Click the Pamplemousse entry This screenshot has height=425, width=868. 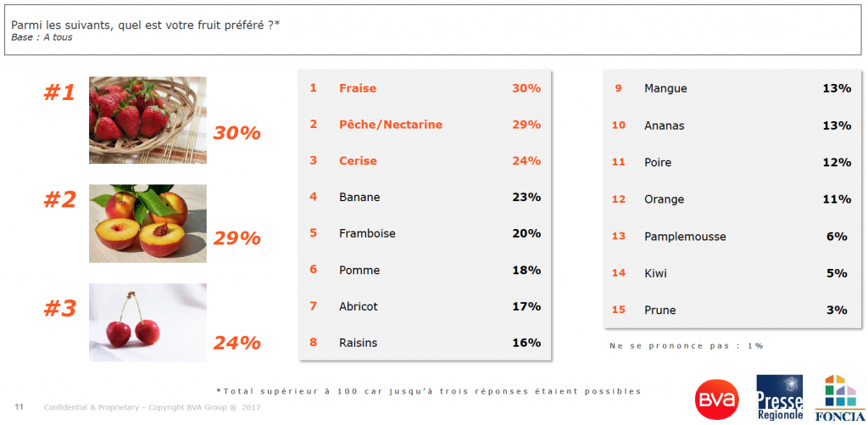732,237
